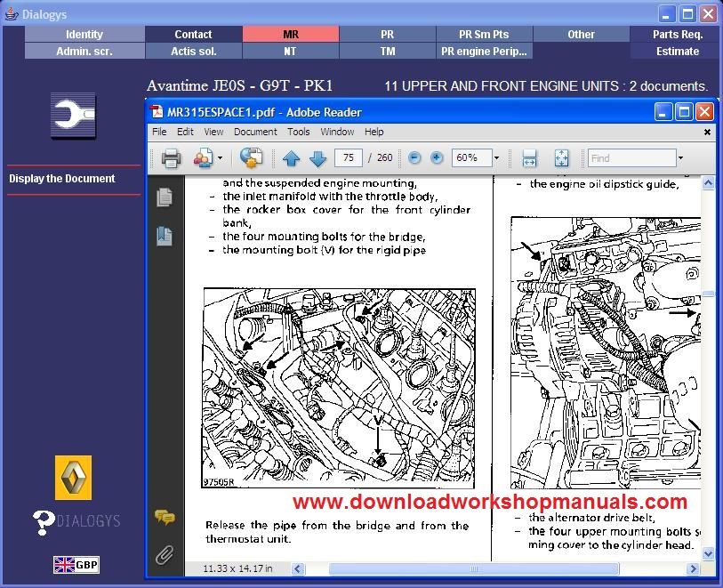Open the Document menu
Image resolution: width=723 pixels, height=588 pixels.
(x=255, y=132)
